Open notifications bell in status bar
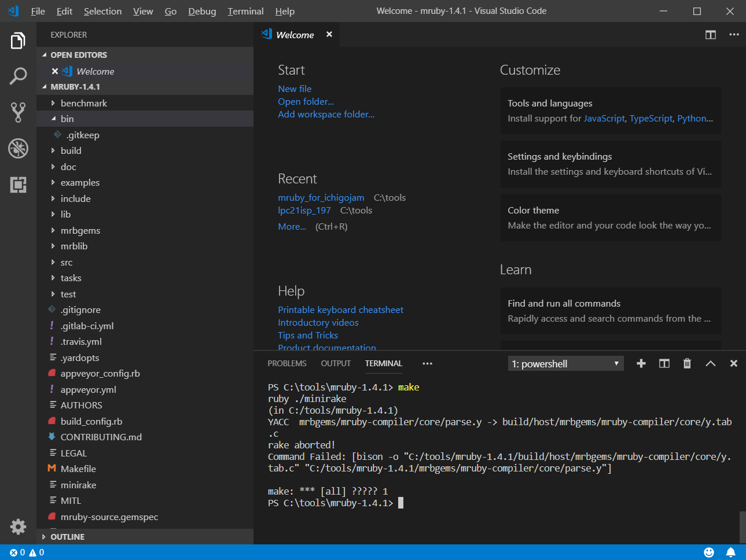 pyautogui.click(x=731, y=552)
